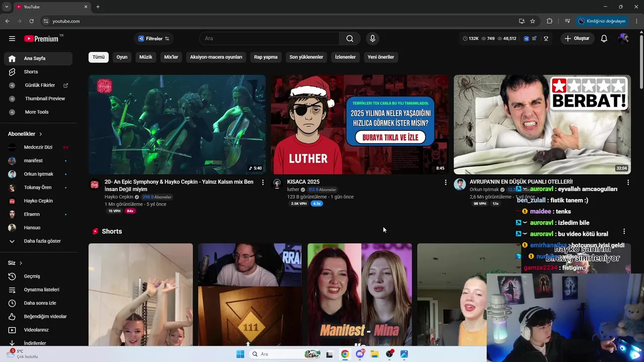The width and height of the screenshot is (644, 362).
Task: Open Medcezir Dizi subscription
Action: pyautogui.click(x=38, y=147)
